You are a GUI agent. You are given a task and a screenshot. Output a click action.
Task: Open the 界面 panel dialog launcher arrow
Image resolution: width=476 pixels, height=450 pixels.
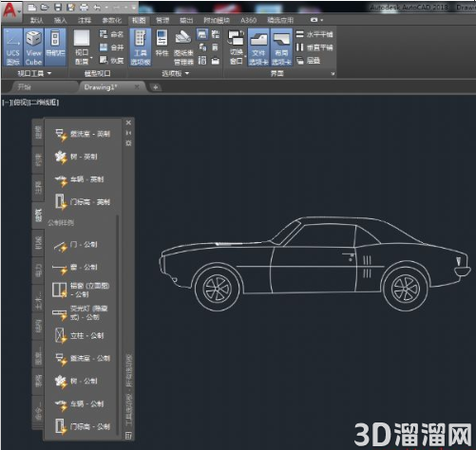(333, 74)
